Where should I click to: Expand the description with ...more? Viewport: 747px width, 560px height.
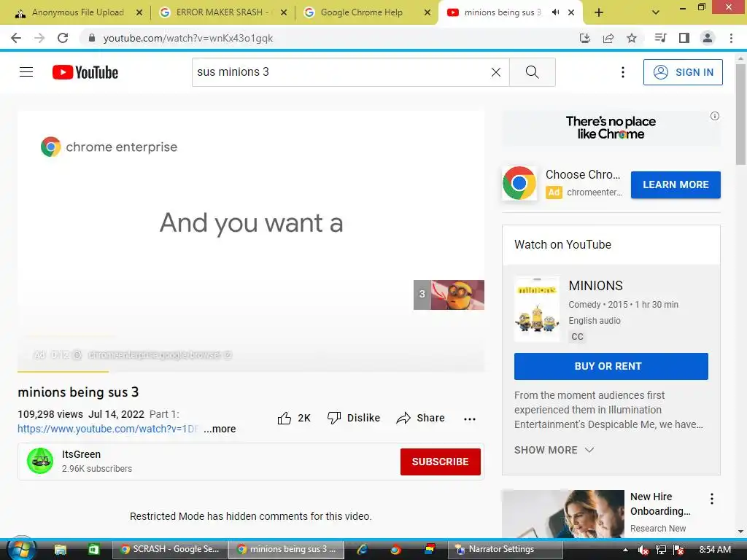[x=220, y=429]
